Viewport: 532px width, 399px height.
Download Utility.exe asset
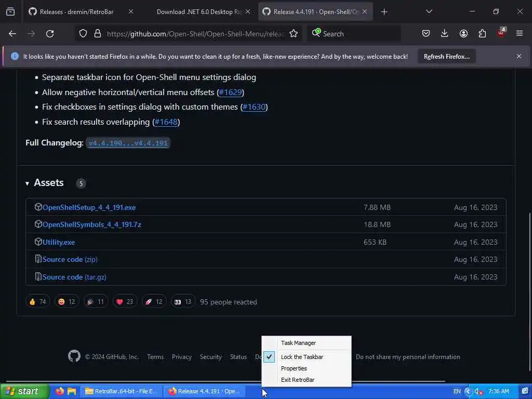pyautogui.click(x=58, y=242)
